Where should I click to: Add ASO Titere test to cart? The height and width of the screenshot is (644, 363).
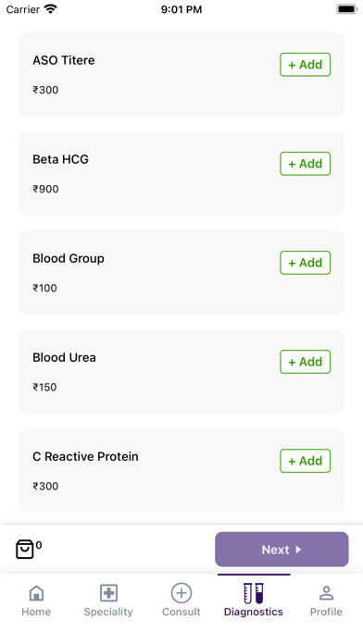[x=305, y=65]
